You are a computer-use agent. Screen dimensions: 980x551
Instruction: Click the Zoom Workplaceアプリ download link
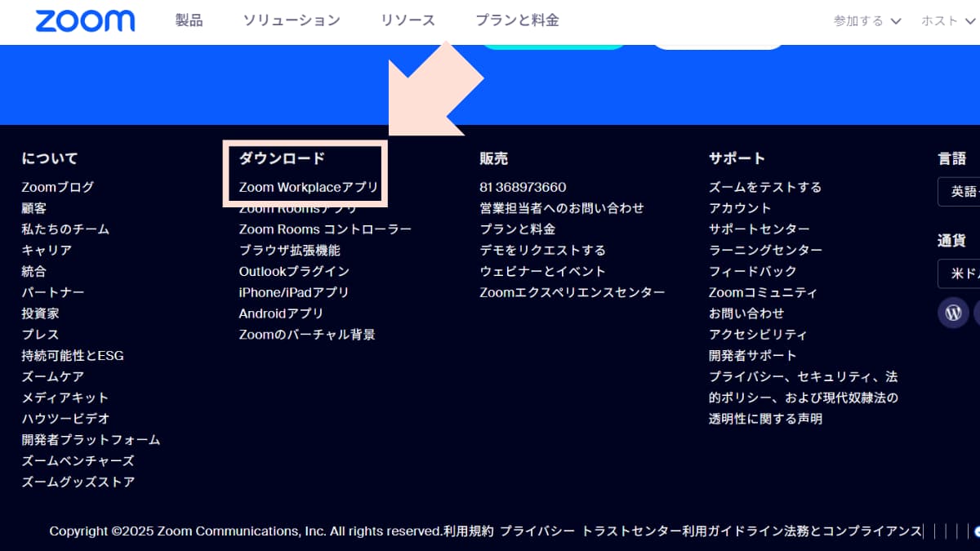309,187
